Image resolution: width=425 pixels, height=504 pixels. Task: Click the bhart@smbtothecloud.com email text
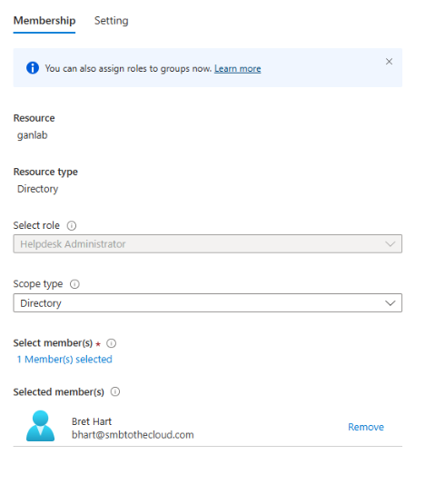(133, 435)
